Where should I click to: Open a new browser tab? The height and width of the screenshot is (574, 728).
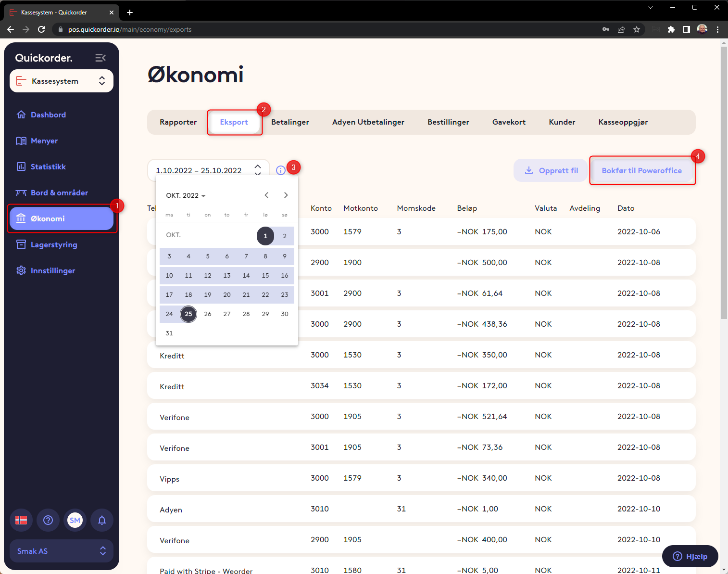130,13
